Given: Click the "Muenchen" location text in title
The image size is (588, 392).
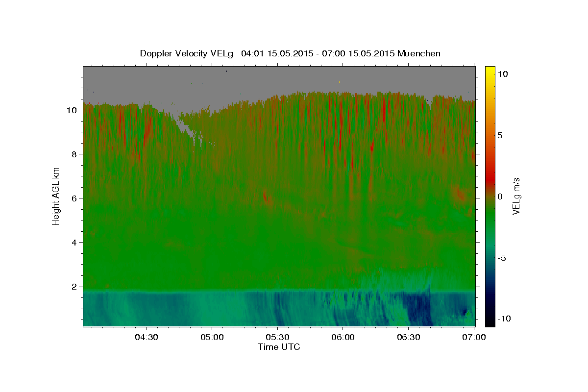Looking at the screenshot, I should coord(419,53).
